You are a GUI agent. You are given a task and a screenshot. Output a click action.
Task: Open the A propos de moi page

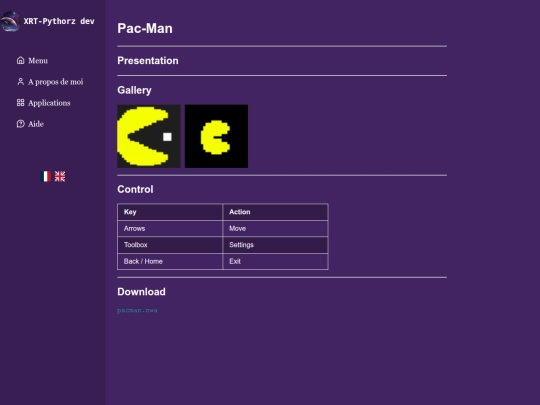click(x=55, y=82)
